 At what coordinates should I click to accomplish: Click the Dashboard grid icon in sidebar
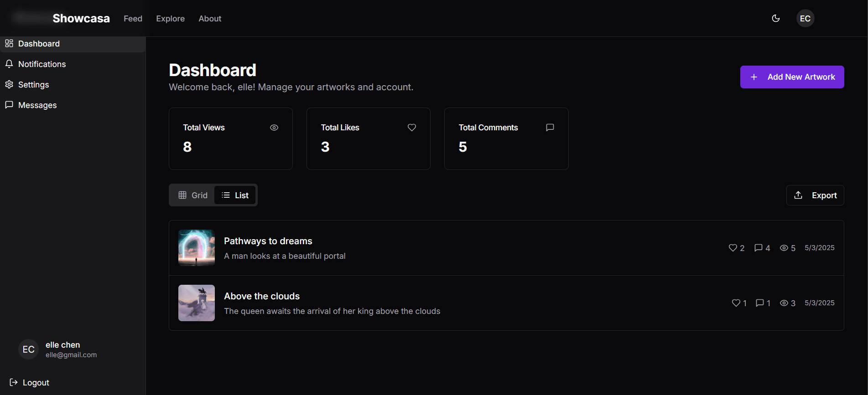tap(9, 43)
